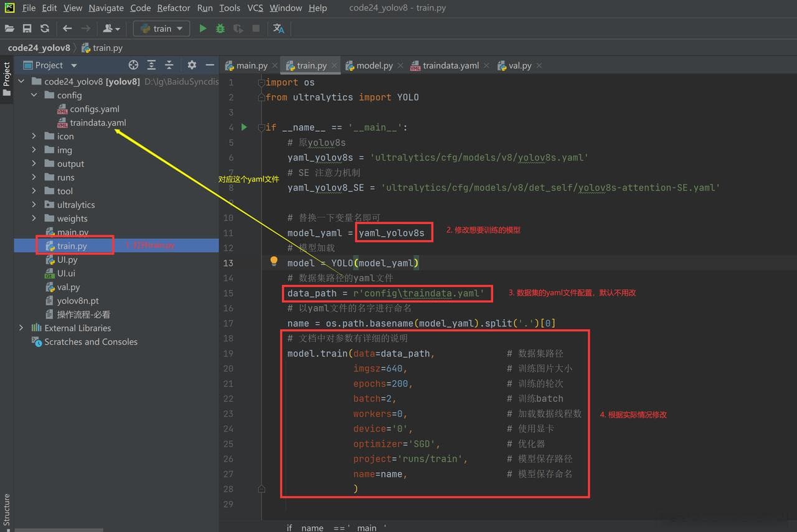Click the run gutter arrow on line 4

pos(244,127)
